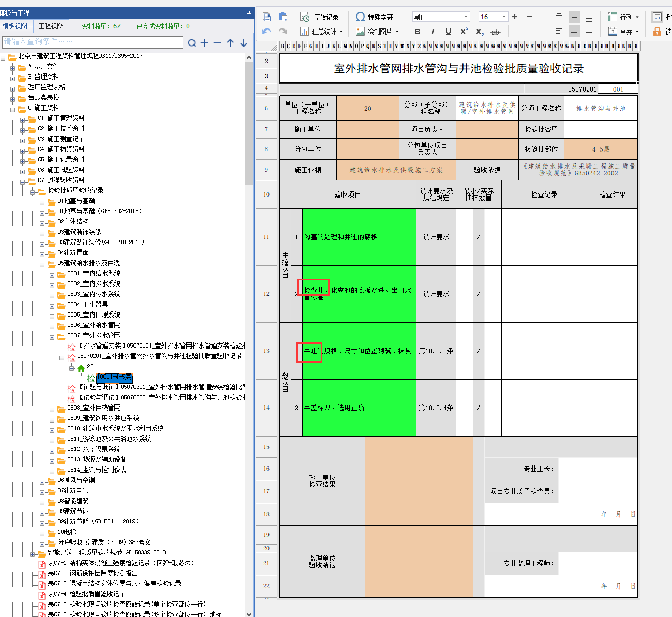
Task: Select 表C7-4 检验批质量验收记录
Action: [x=87, y=594]
